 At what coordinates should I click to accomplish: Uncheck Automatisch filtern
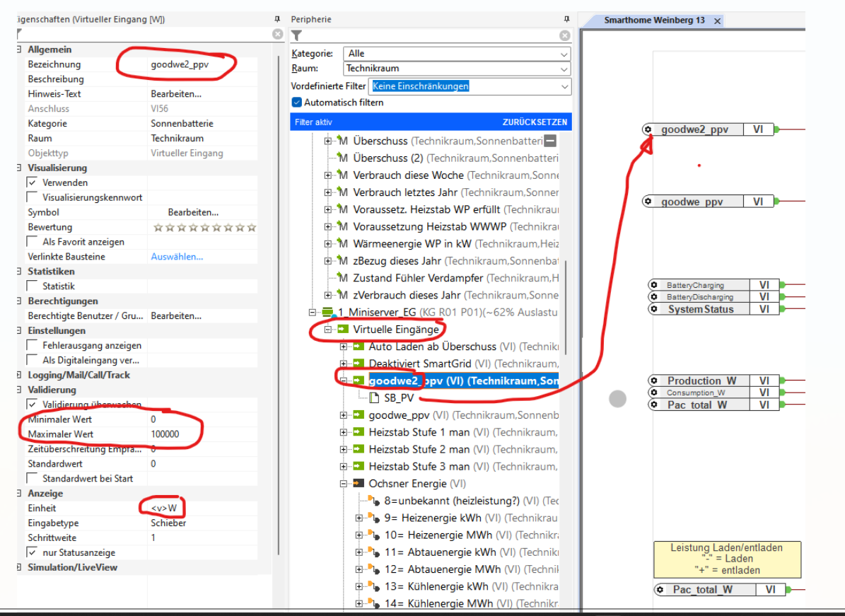click(x=296, y=103)
